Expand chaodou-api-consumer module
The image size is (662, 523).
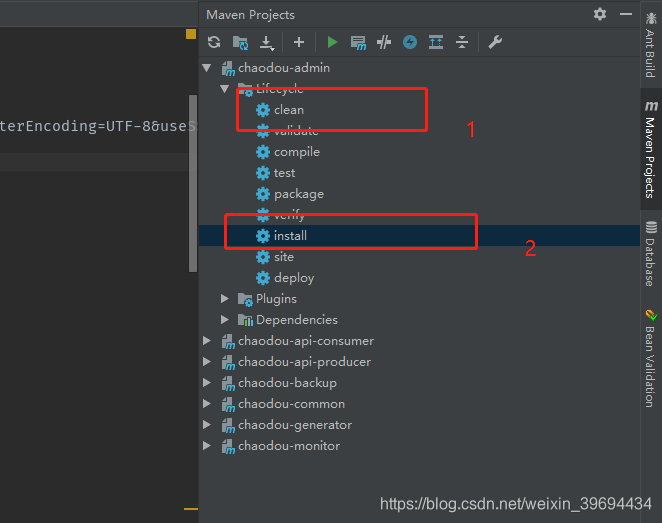[207, 341]
